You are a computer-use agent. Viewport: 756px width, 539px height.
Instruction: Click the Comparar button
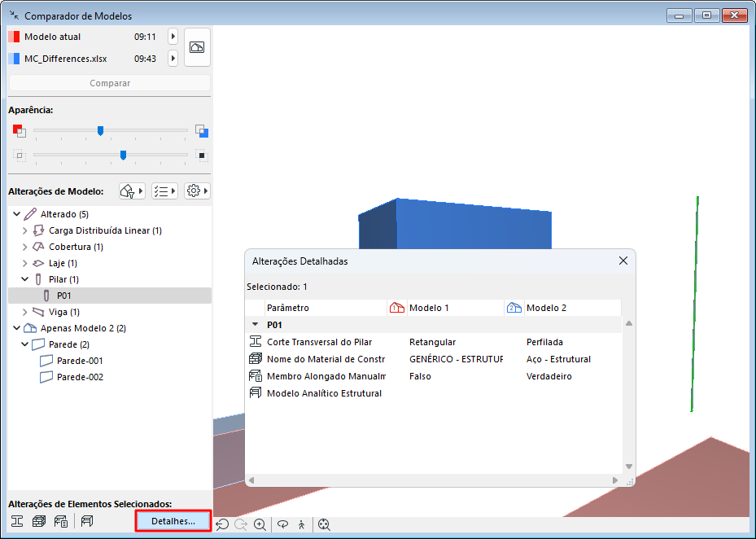coord(110,83)
